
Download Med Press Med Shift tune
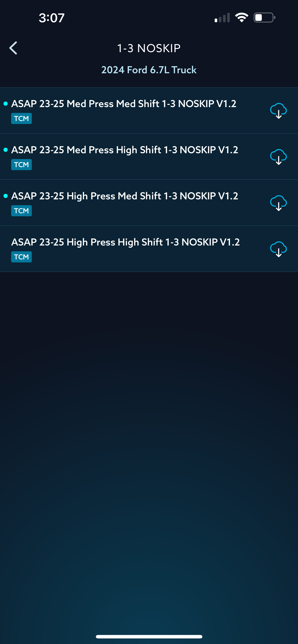click(x=278, y=111)
